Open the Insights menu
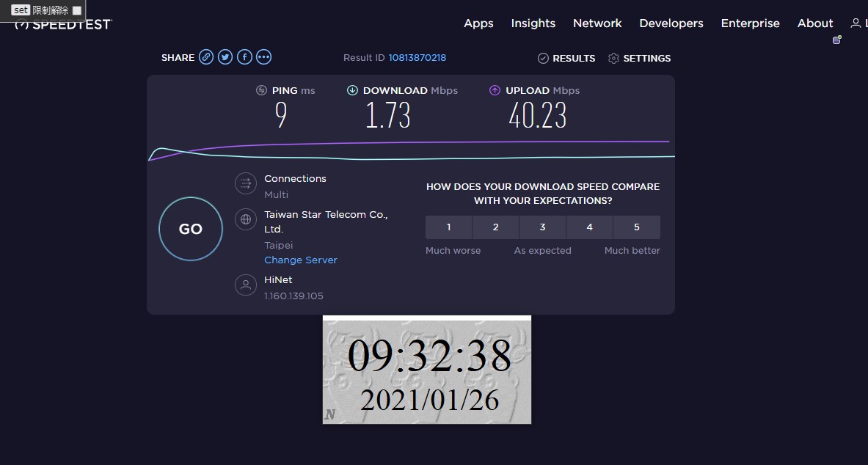868x465 pixels. click(533, 23)
